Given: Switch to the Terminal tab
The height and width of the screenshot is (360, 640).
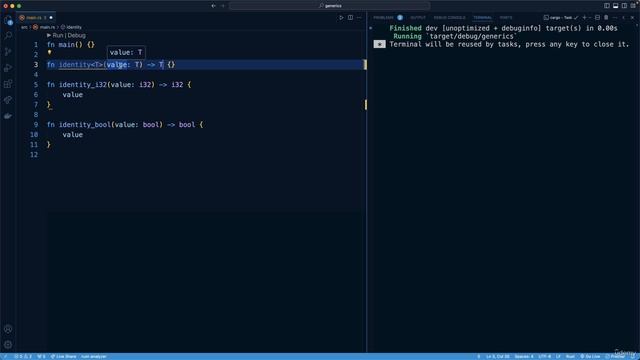Looking at the screenshot, I should click(482, 18).
